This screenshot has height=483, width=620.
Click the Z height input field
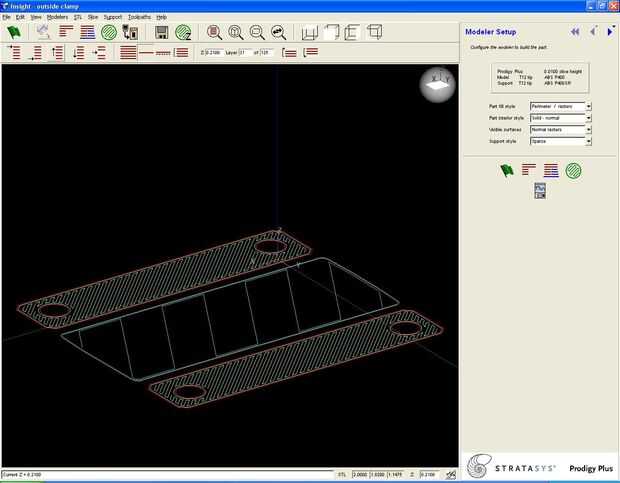(x=214, y=53)
